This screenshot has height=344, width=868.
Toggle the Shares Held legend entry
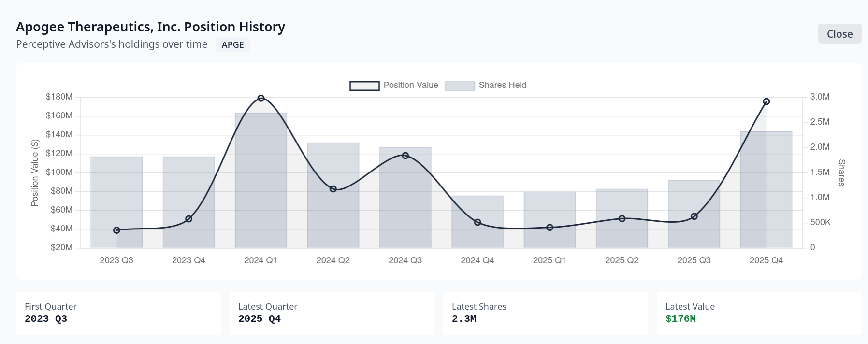pos(503,85)
